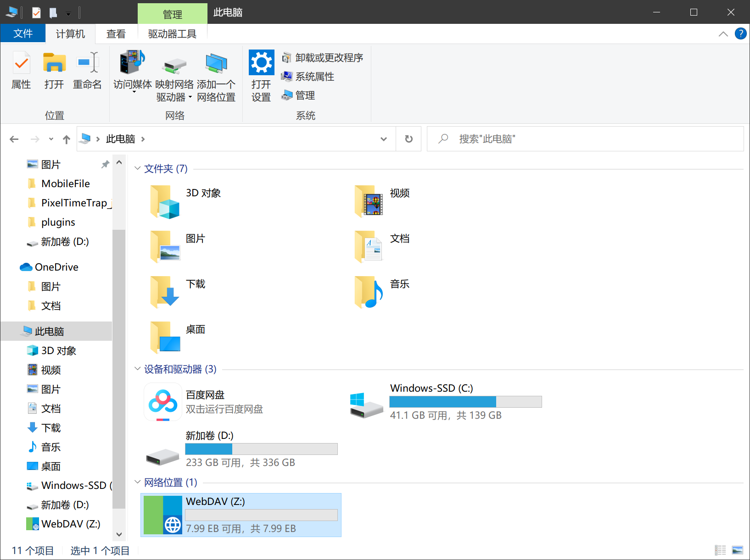The width and height of the screenshot is (750, 560).
Task: Click the WebDAV Z: drive usage bar
Action: (261, 515)
